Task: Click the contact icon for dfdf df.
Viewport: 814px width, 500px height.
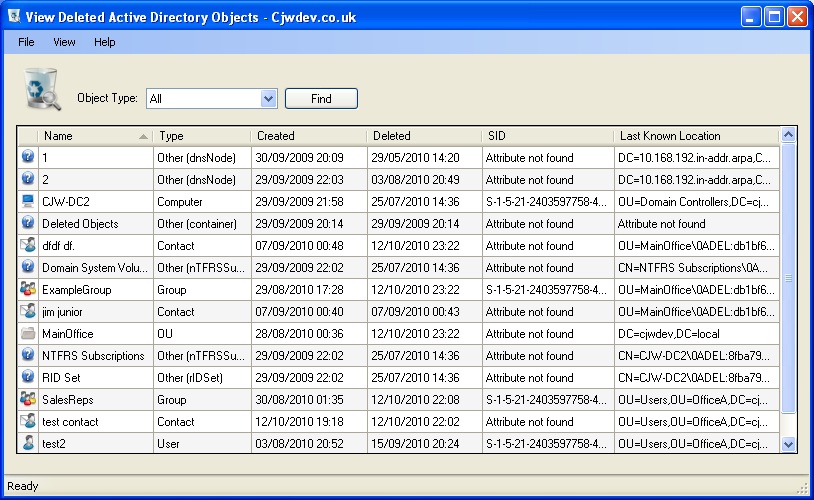Action: click(x=28, y=246)
